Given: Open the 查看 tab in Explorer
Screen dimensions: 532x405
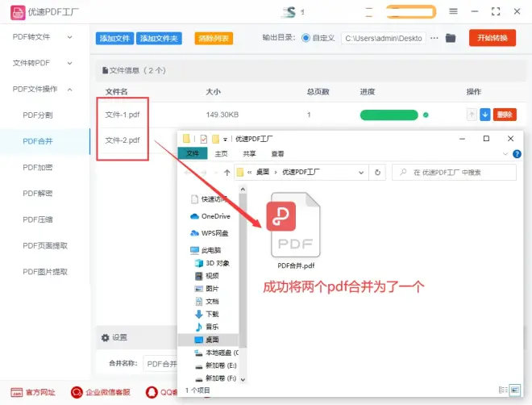Looking at the screenshot, I should tap(277, 154).
